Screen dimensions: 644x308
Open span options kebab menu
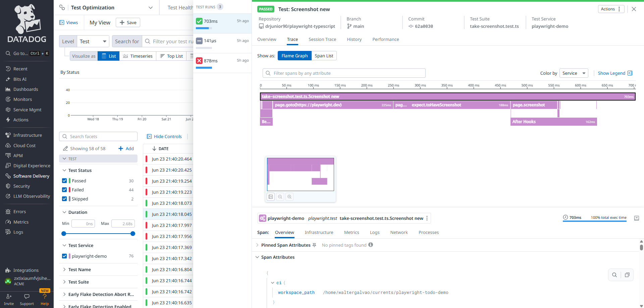pos(427,218)
